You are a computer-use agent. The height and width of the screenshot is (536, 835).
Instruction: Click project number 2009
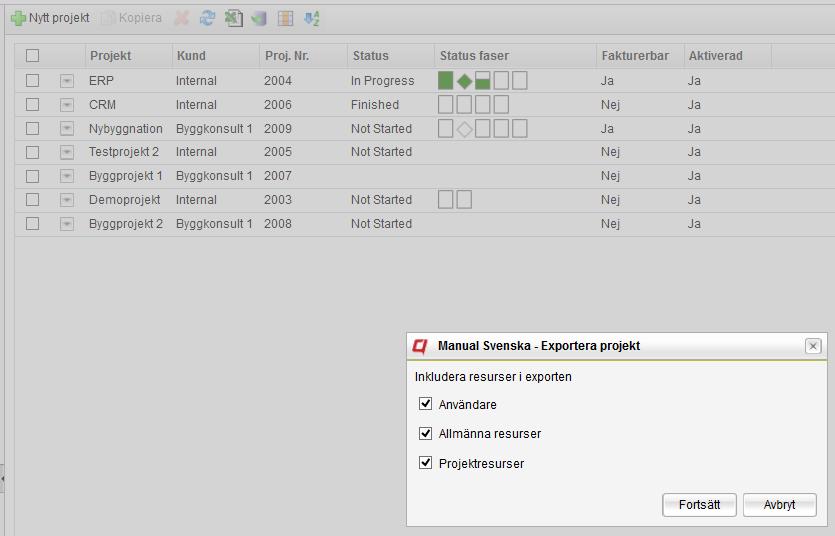pyautogui.click(x=278, y=129)
